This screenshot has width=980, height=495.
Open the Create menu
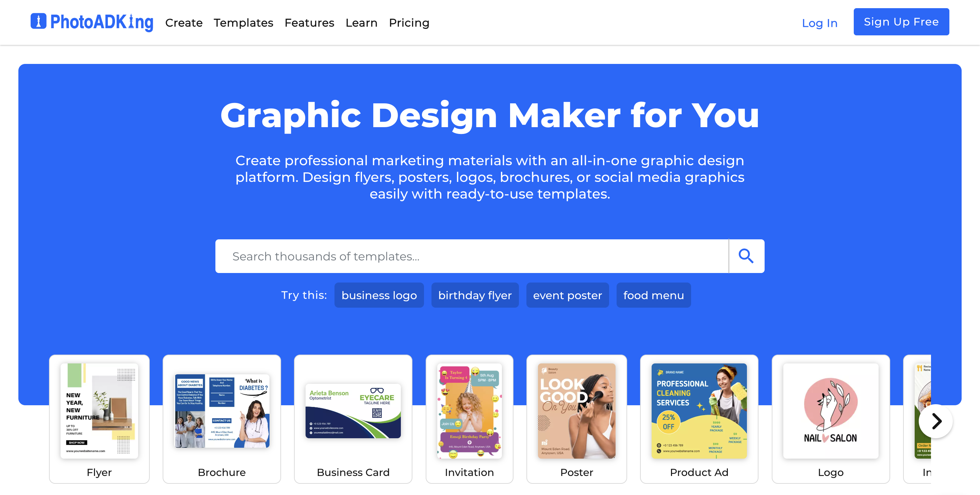[184, 23]
